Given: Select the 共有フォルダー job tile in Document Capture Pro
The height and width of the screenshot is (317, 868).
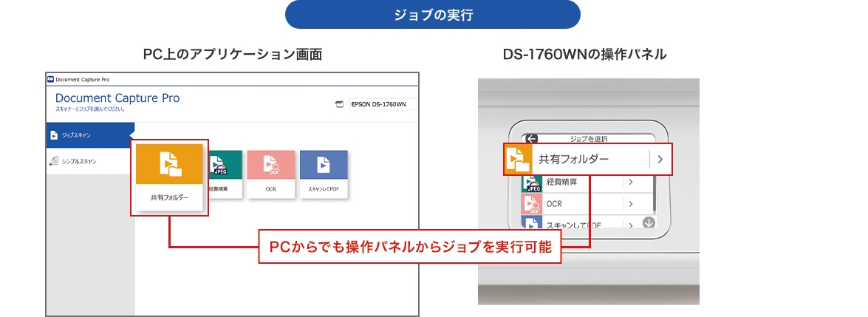Looking at the screenshot, I should point(169,177).
